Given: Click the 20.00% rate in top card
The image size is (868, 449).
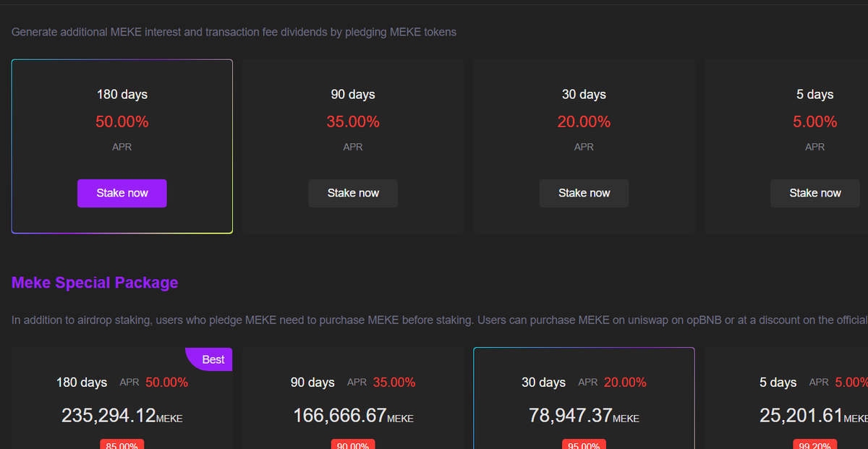Looking at the screenshot, I should click(x=584, y=122).
